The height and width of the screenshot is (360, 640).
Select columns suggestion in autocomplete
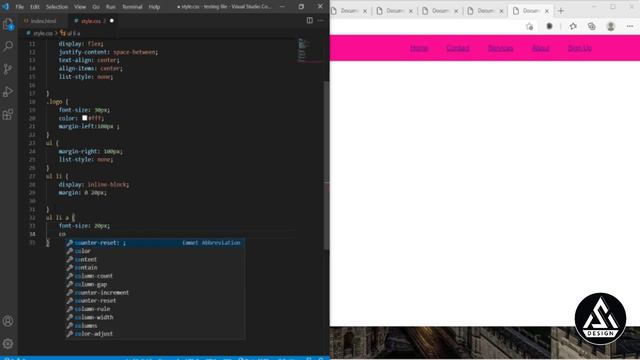click(155, 325)
